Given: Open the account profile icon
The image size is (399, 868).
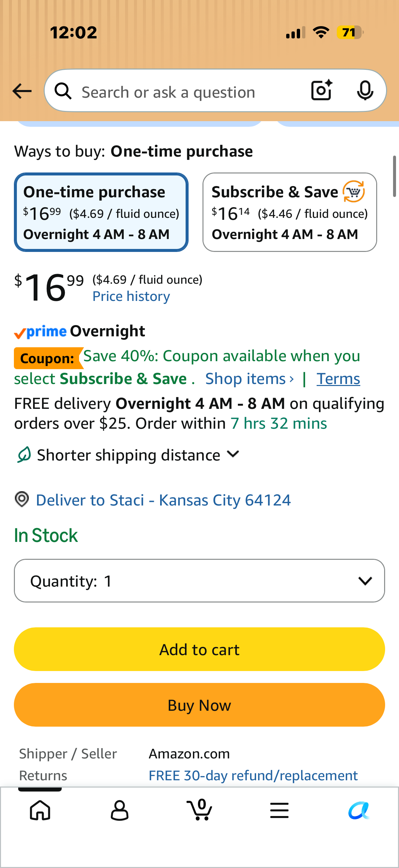Looking at the screenshot, I should click(119, 810).
